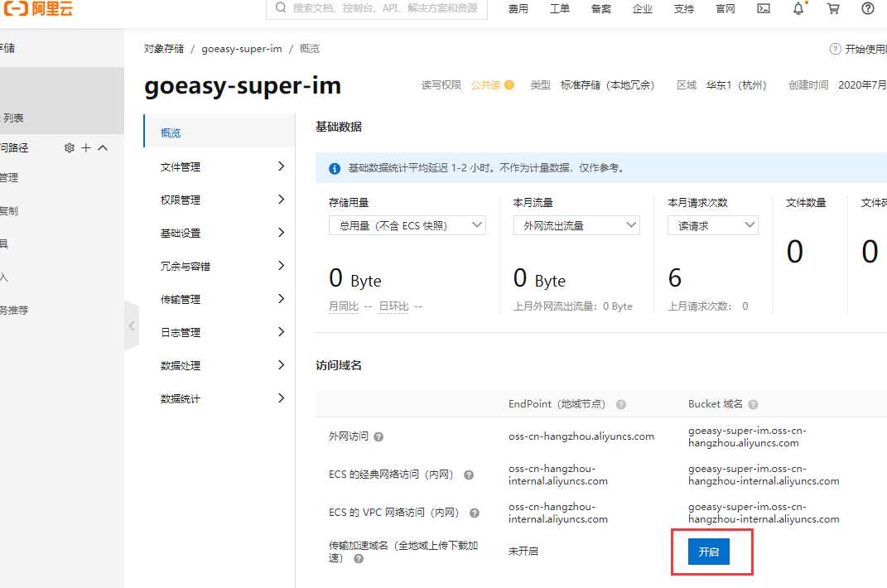Viewport: 887px width, 588px height.
Task: Open the Cloud Shell terminal icon
Action: [x=764, y=8]
